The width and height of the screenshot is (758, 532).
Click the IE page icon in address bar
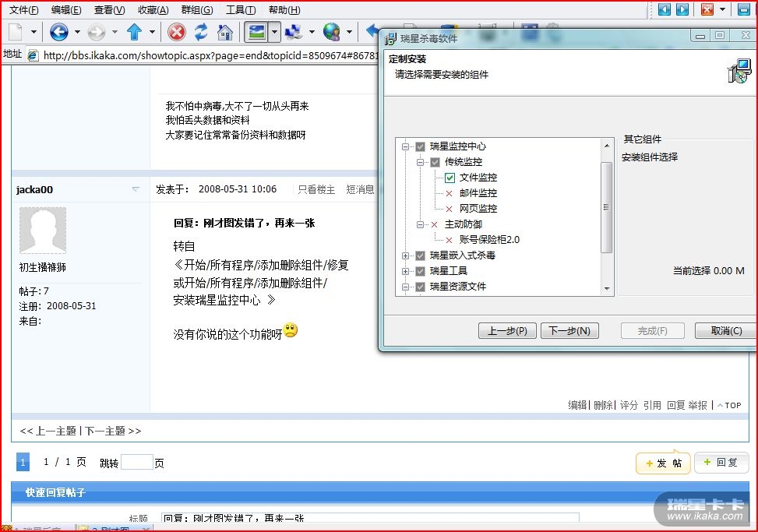(33, 55)
